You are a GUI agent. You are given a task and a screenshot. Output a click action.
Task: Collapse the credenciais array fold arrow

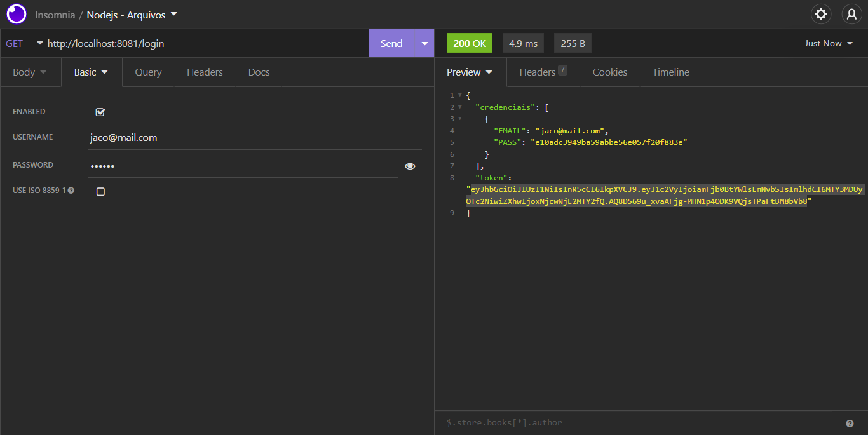click(459, 107)
